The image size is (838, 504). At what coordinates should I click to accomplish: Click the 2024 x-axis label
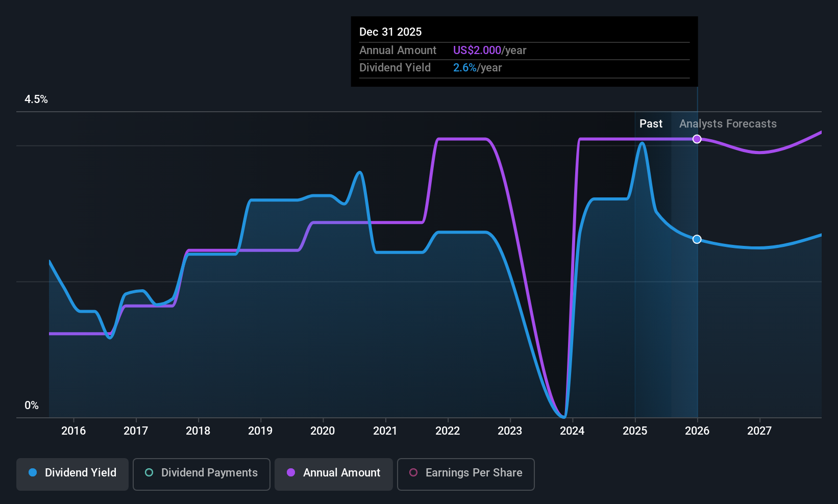[x=572, y=431]
